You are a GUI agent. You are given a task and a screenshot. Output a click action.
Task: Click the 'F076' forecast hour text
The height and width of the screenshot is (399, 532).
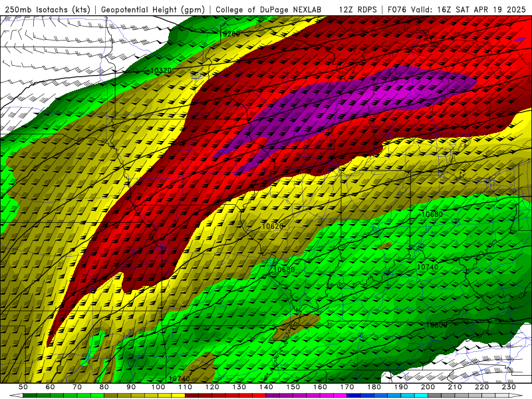pyautogui.click(x=398, y=10)
